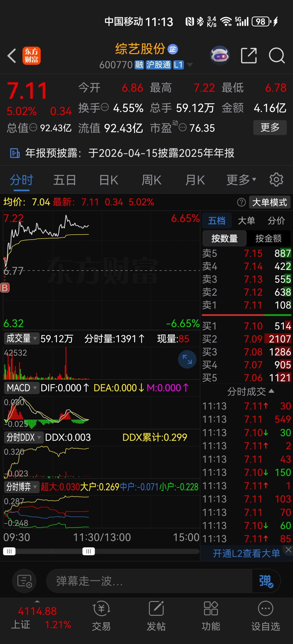This screenshot has height=644, width=293.
Task: Switch to the 日K tab
Action: [x=109, y=180]
